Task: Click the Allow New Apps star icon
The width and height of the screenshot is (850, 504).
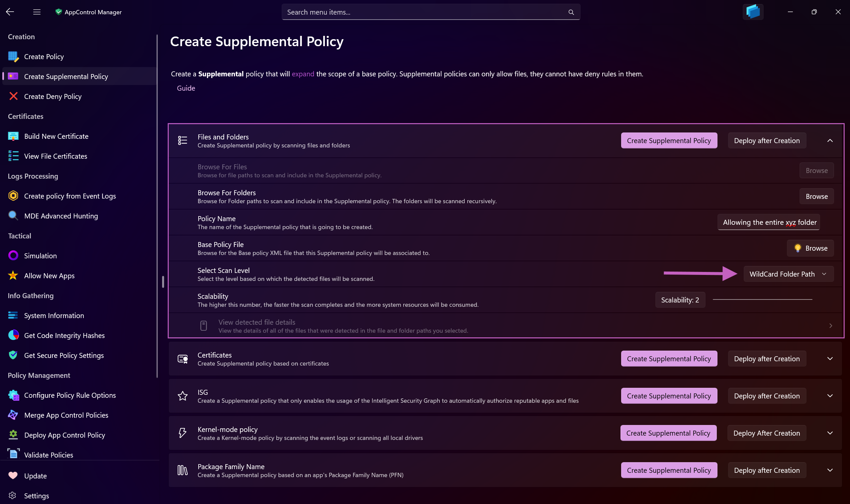Action: [x=13, y=276]
